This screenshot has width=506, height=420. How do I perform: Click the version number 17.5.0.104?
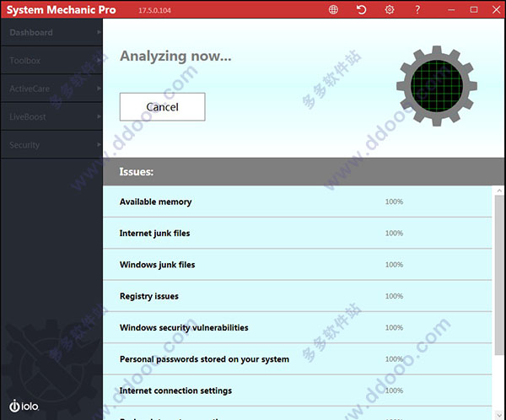click(x=154, y=10)
